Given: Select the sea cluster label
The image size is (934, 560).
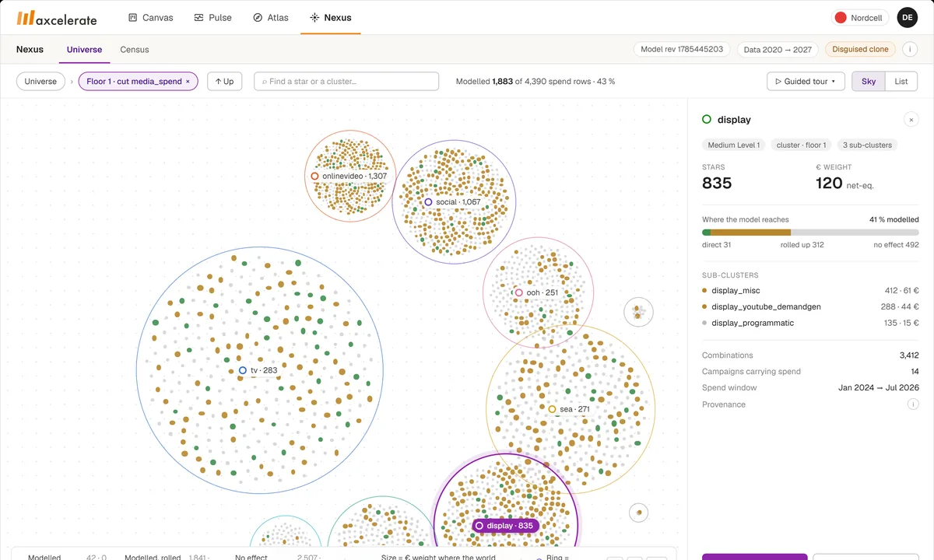Looking at the screenshot, I should tap(569, 409).
